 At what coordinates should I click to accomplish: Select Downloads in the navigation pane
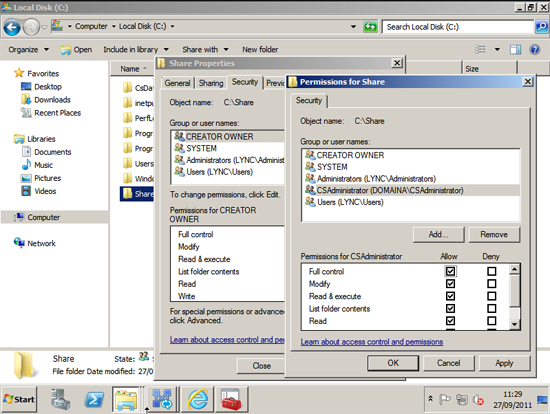pos(52,100)
